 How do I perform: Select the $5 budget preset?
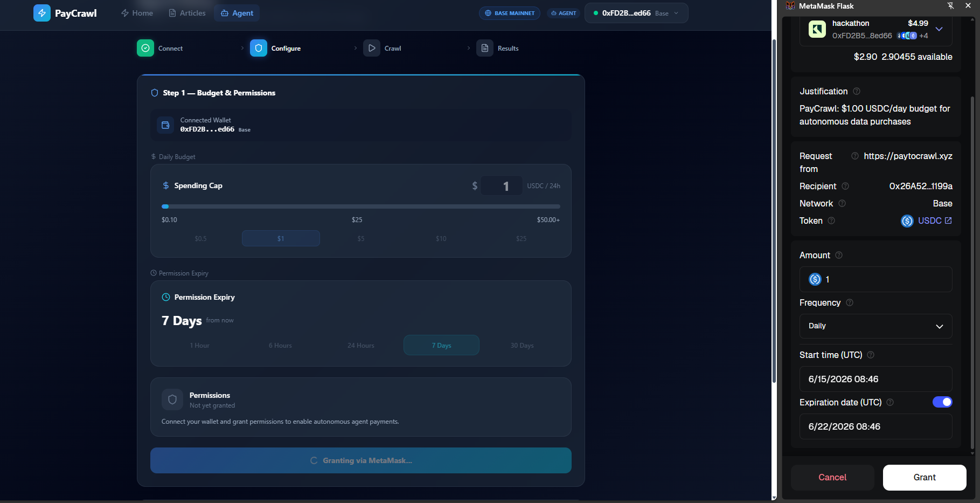click(x=361, y=238)
